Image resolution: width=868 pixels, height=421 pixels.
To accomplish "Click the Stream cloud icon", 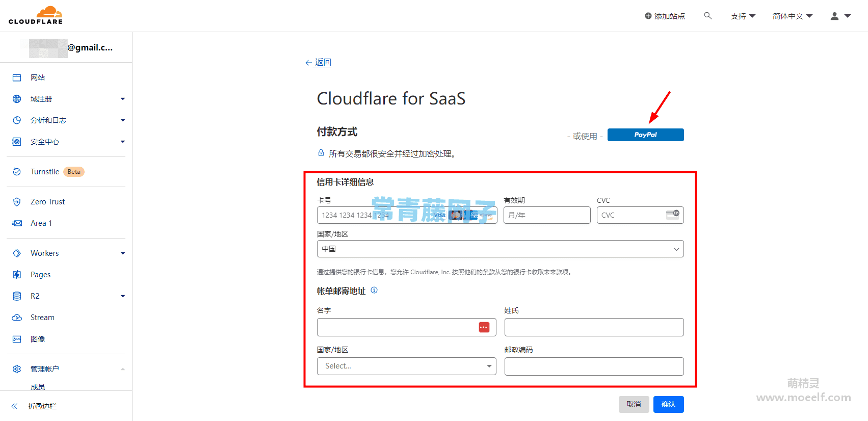I will click(17, 318).
